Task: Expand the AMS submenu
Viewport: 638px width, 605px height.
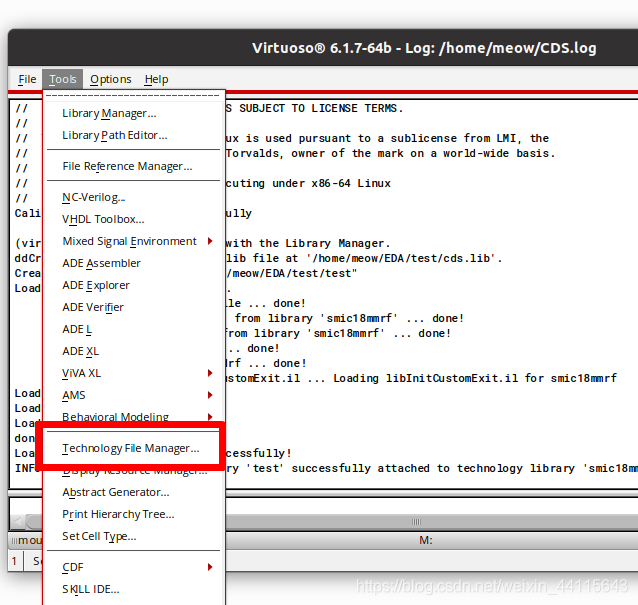Action: tap(133, 395)
